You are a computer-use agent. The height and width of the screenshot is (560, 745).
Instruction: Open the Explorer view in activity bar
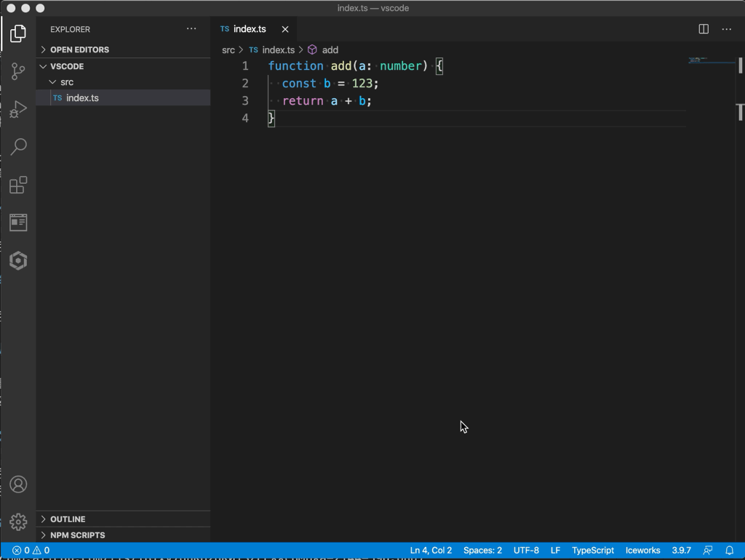(18, 33)
